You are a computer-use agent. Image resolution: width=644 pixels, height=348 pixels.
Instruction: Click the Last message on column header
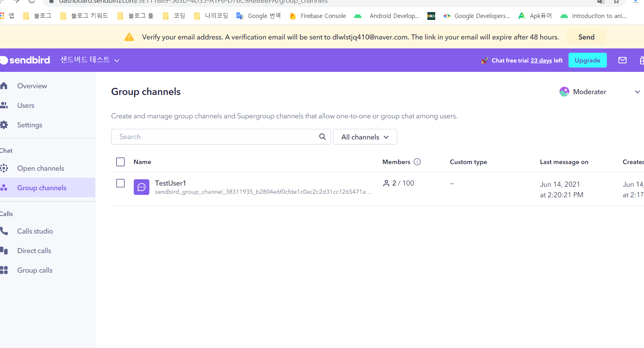564,162
